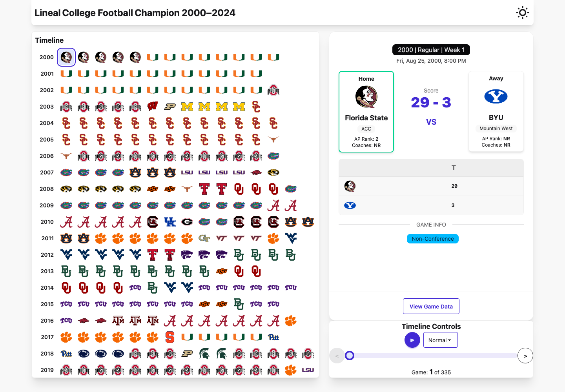Viewport: 565px width, 392px height.
Task: Click the page title 'Lineal College Football Champion 2000–2024'
Action: (135, 13)
